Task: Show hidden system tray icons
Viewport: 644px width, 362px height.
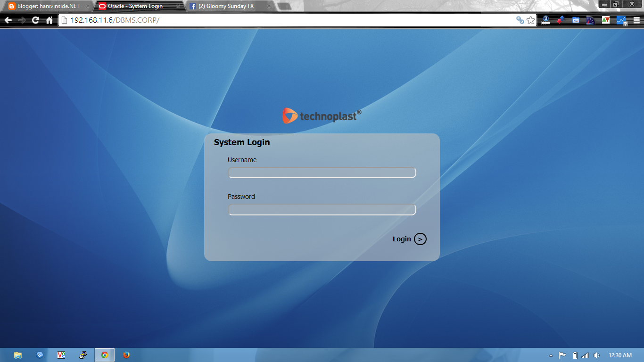Action: [x=551, y=355]
